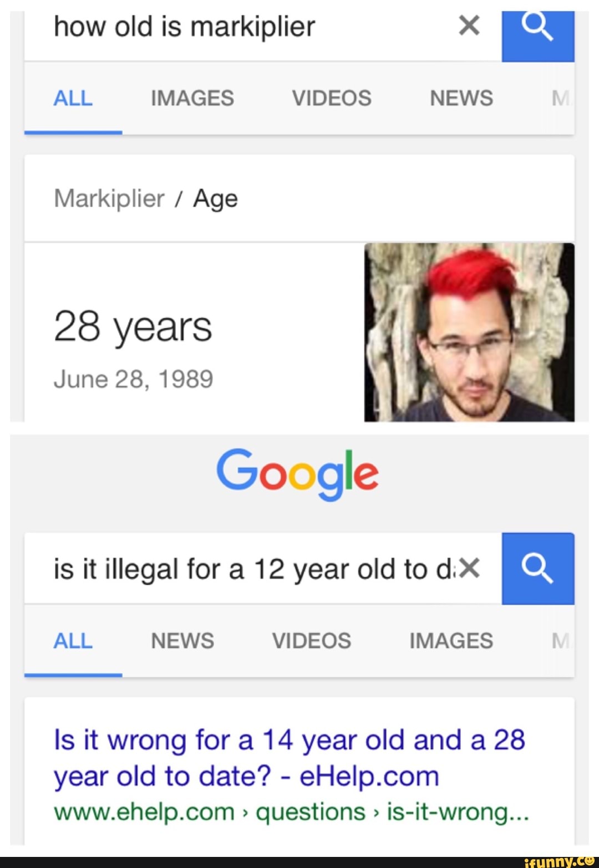The image size is (599, 868).
Task: Open VIDEOS tab in top results
Action: tap(332, 98)
